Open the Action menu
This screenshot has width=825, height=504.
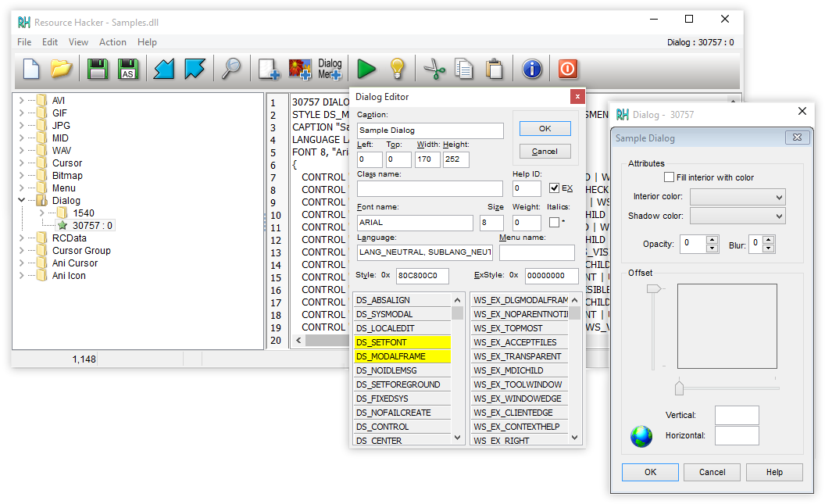click(112, 42)
